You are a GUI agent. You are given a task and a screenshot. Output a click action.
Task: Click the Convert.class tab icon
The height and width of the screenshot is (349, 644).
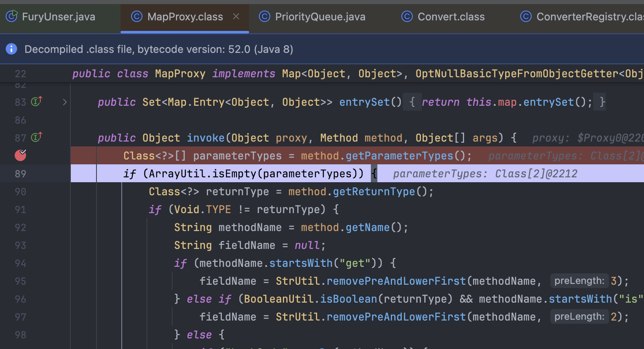pyautogui.click(x=407, y=17)
